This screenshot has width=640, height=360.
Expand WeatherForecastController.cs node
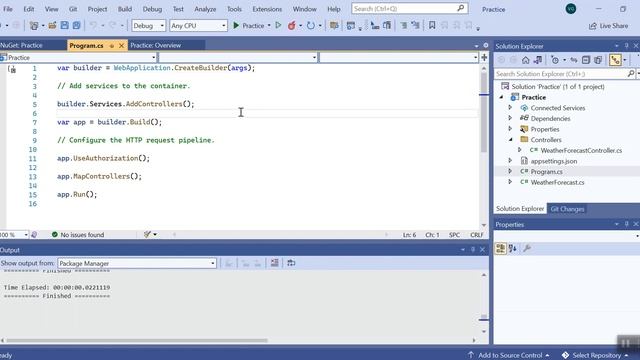pyautogui.click(x=520, y=150)
